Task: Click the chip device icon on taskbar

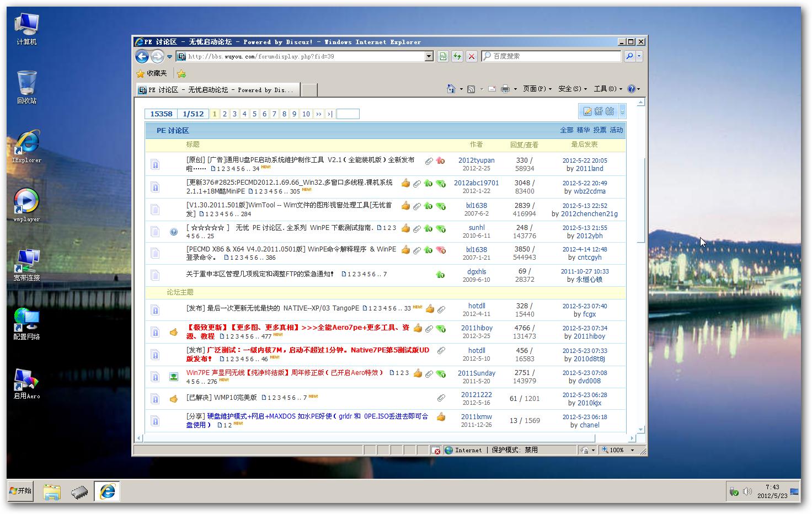Action: (79, 491)
